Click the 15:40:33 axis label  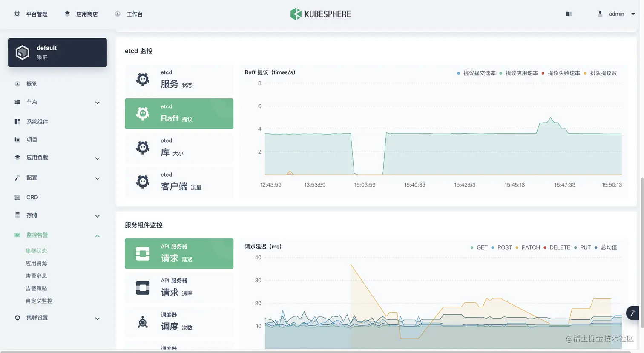coord(414,185)
